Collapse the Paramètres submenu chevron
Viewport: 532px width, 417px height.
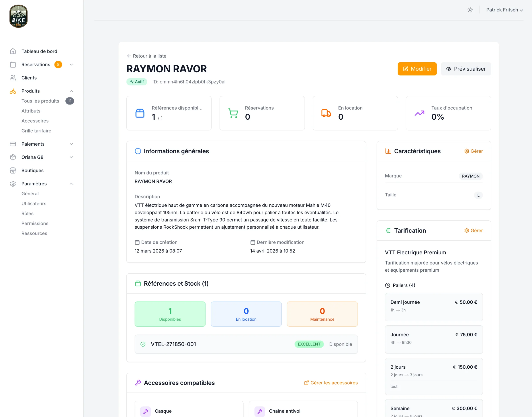click(71, 184)
